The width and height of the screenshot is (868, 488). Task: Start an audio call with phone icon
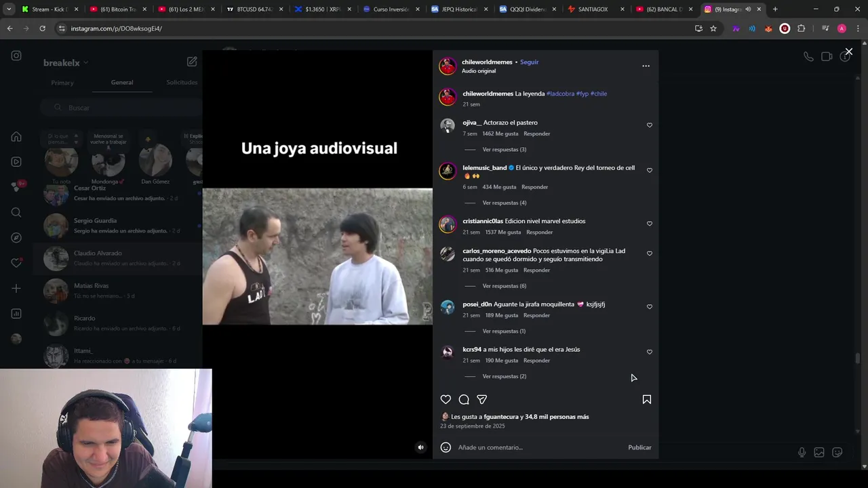(x=808, y=57)
